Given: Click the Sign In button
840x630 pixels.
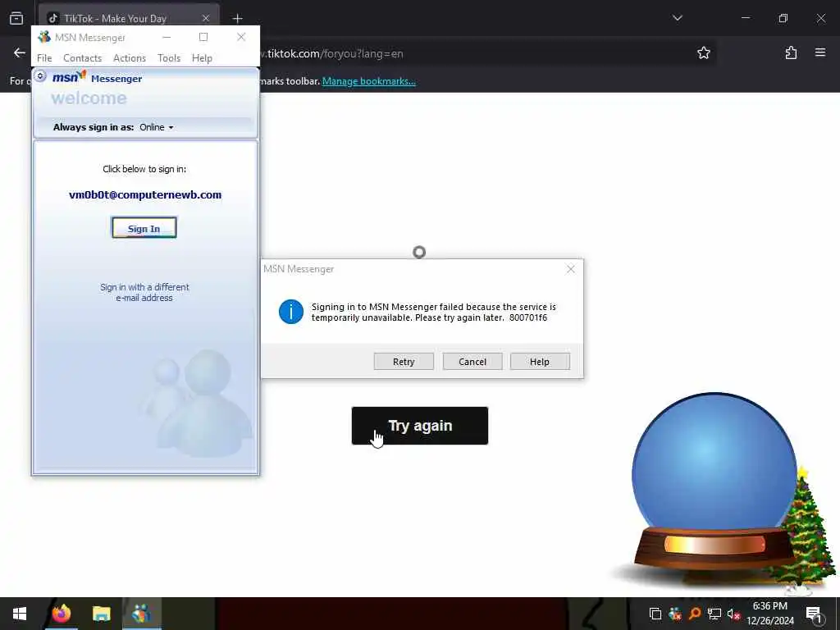Looking at the screenshot, I should (x=144, y=228).
